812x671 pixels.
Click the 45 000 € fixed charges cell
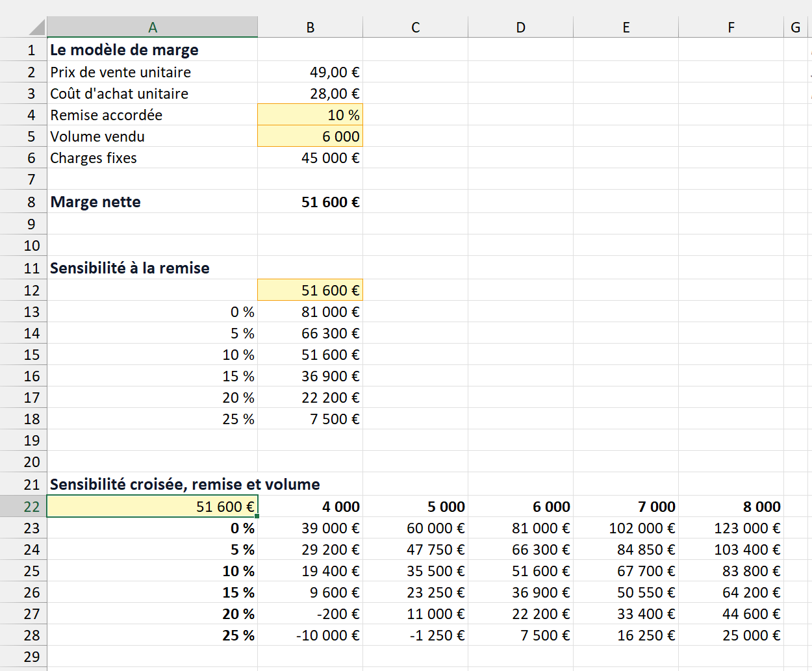coord(311,158)
